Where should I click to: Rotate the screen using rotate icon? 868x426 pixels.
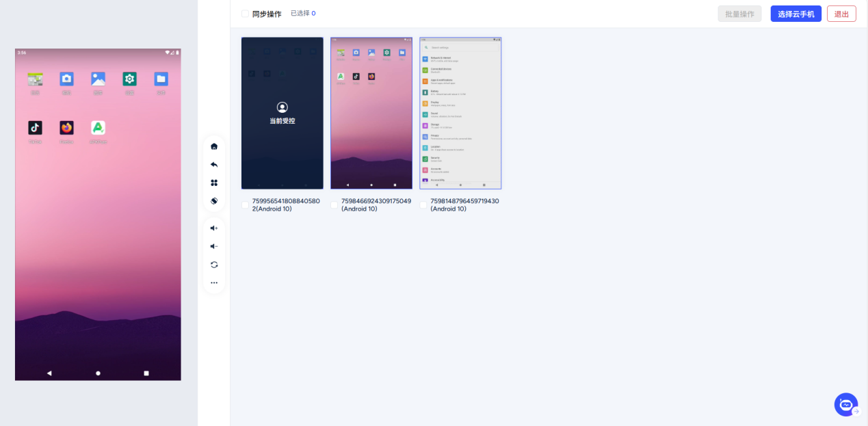tap(214, 201)
